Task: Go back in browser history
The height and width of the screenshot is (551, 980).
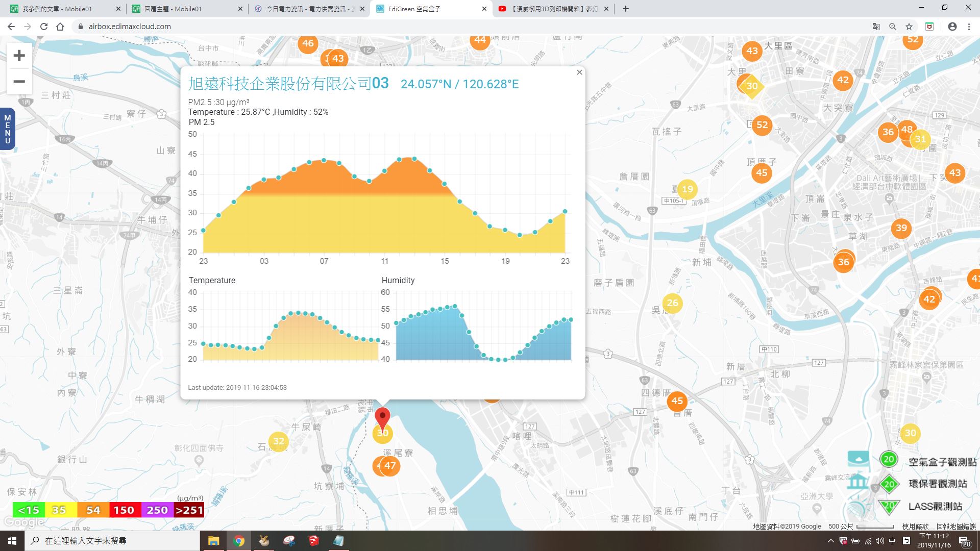Action: coord(11,27)
